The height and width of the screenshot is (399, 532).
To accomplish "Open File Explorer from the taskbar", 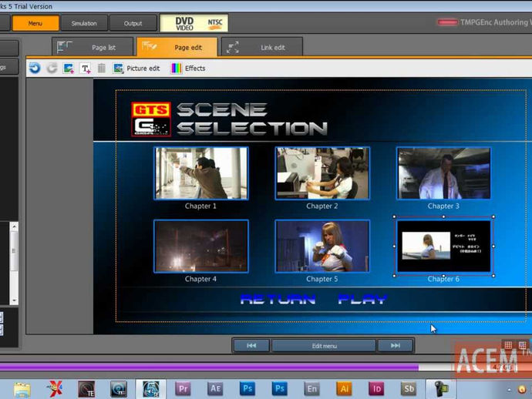I will (x=22, y=389).
